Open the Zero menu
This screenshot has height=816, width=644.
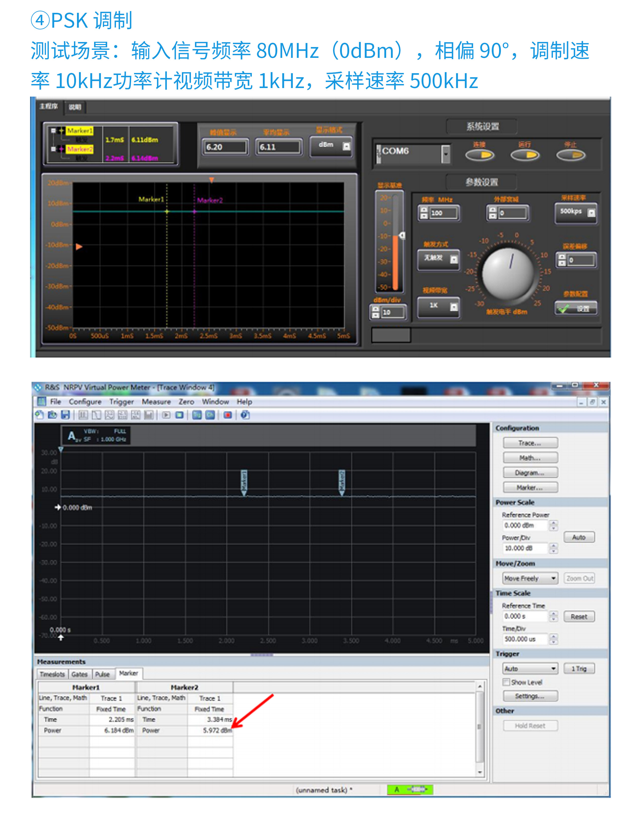pos(186,402)
